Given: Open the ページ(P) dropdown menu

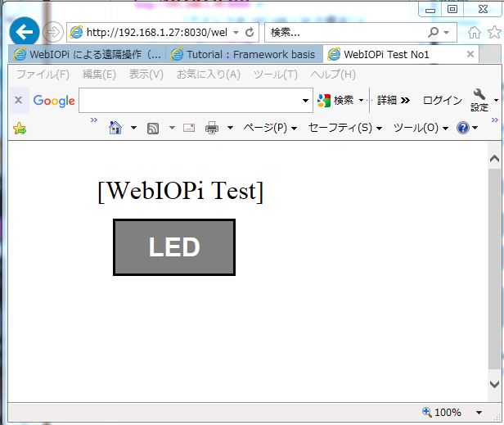Looking at the screenshot, I should pos(269,128).
